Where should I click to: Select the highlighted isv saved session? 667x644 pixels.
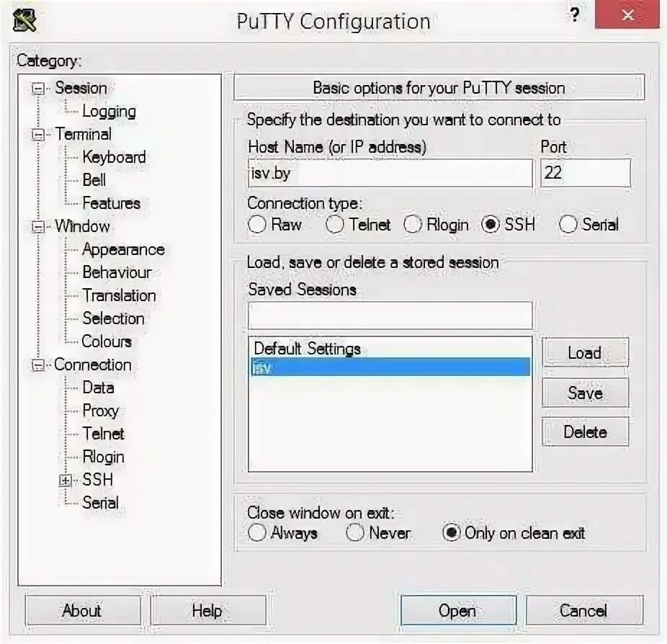coord(390,367)
